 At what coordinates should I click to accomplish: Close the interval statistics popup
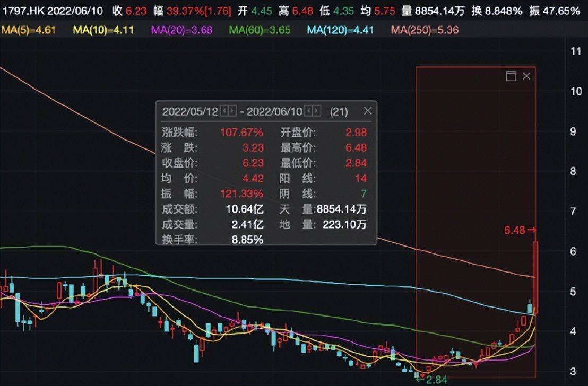[367, 111]
